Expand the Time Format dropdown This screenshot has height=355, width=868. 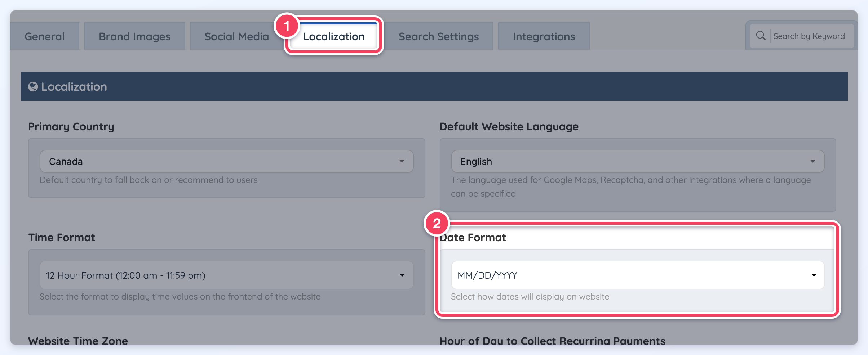[226, 275]
